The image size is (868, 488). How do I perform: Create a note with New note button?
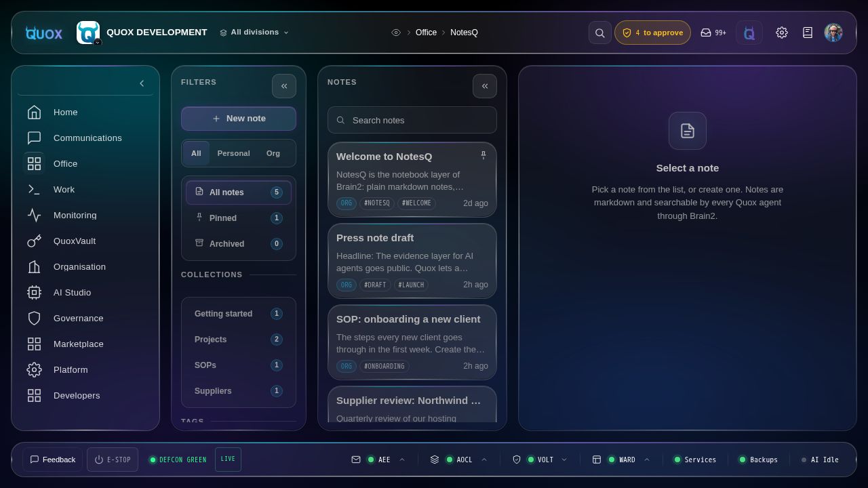click(239, 119)
